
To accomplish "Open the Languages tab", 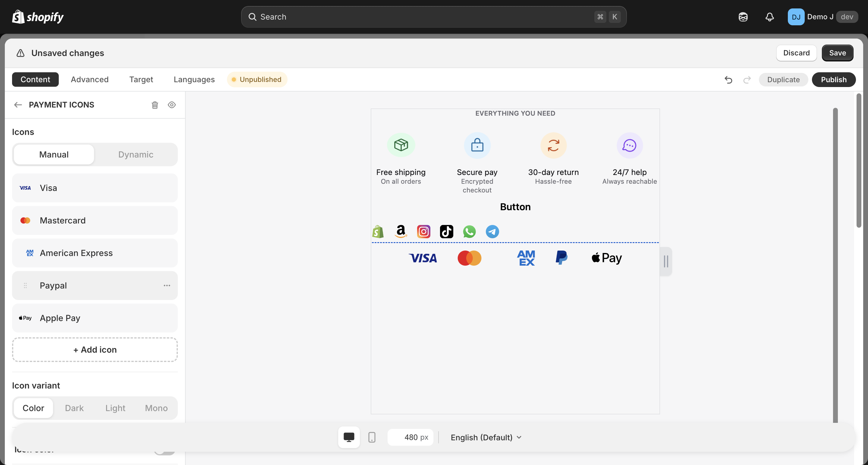I will [x=194, y=80].
